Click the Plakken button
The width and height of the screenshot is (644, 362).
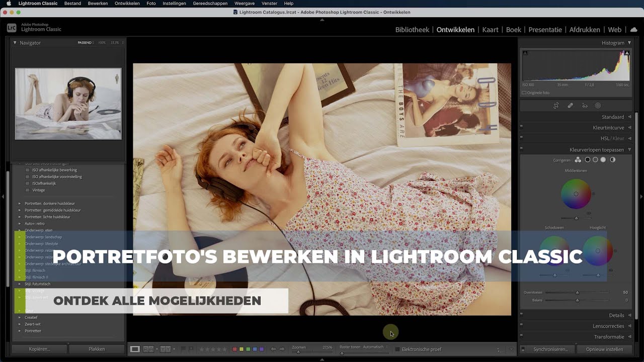coord(97,349)
